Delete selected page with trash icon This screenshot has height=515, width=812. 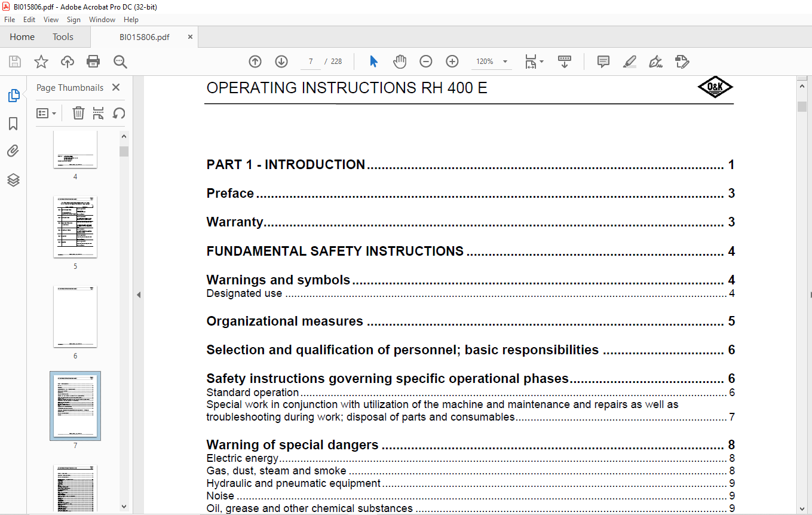pos(78,113)
